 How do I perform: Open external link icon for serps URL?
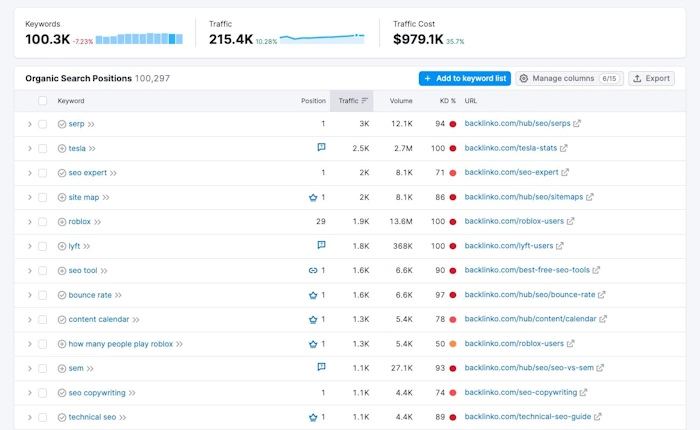click(577, 124)
